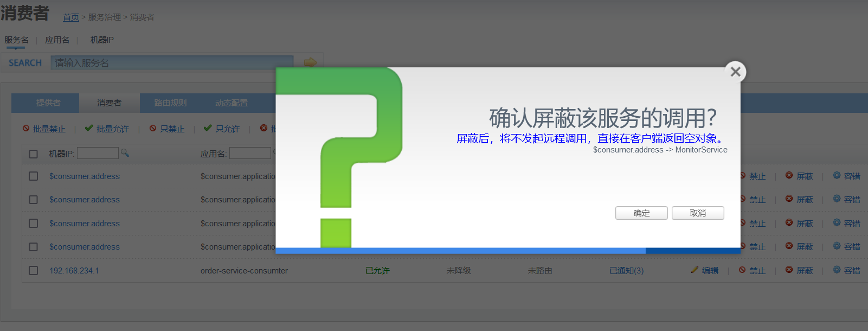Confirm blocking with the 确定 button
Screen dimensions: 868x331
(x=641, y=213)
